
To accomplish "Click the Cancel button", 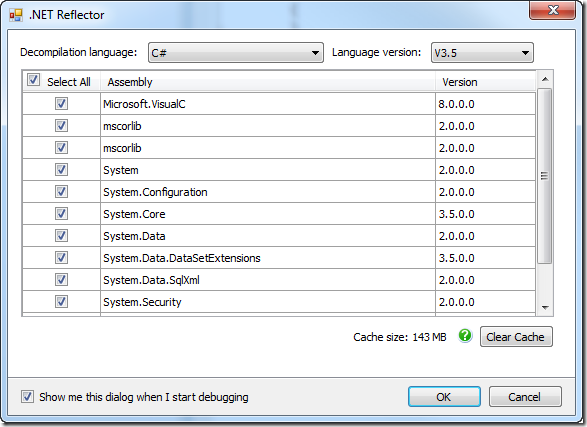I will [525, 397].
